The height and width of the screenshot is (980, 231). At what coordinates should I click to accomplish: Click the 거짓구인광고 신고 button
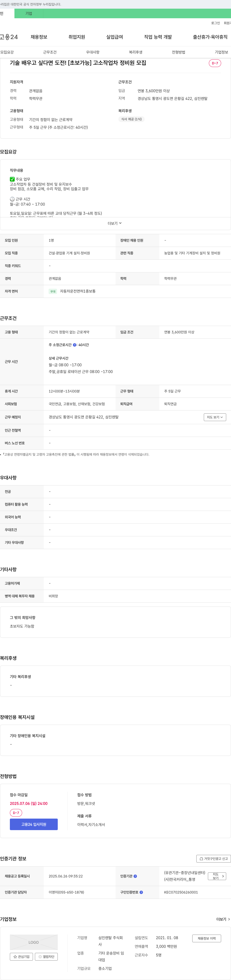[213, 859]
